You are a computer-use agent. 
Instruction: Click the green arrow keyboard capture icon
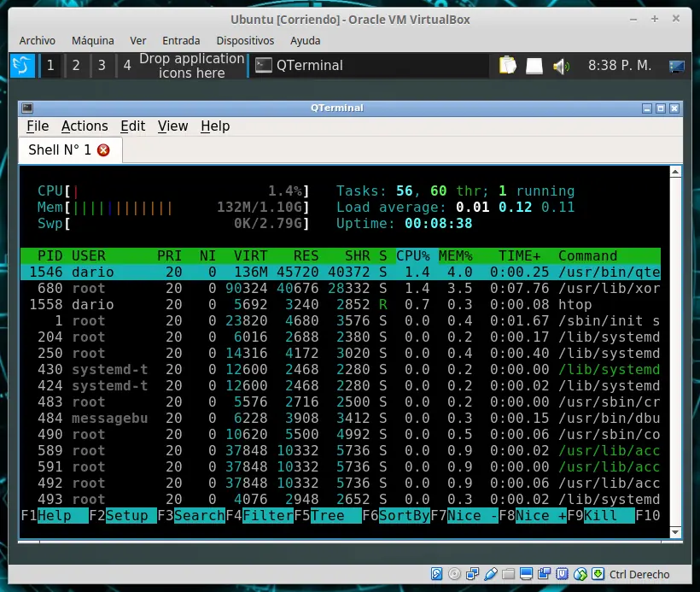click(598, 574)
